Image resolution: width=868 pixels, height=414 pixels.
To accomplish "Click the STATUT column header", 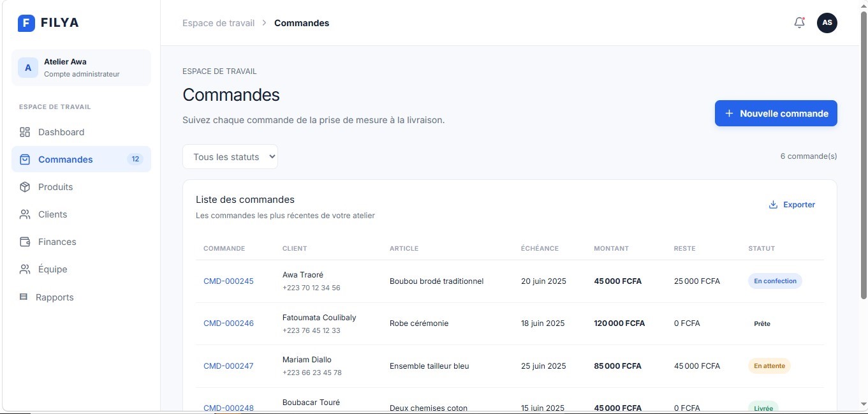I will pyautogui.click(x=761, y=249).
